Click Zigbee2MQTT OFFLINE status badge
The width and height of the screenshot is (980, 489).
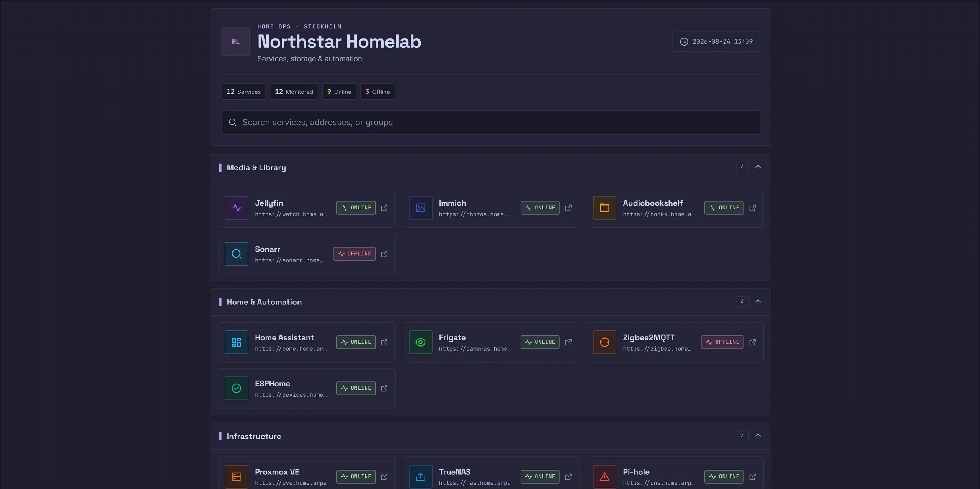point(722,342)
